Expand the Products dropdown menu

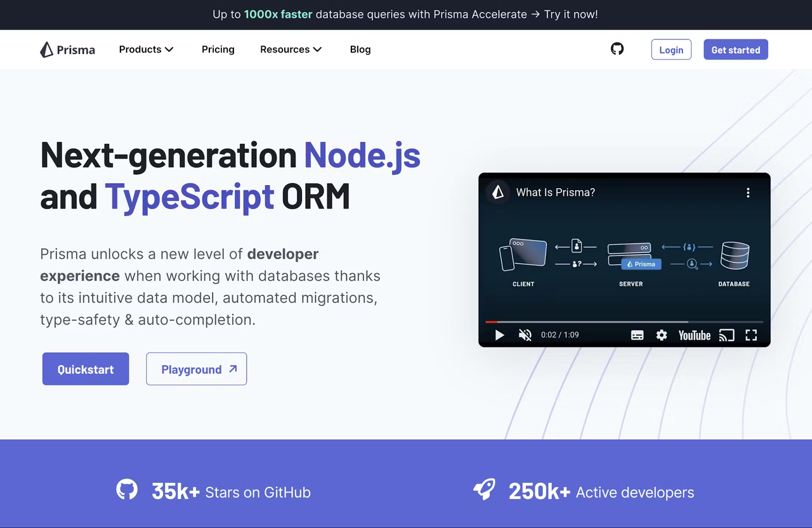(146, 49)
